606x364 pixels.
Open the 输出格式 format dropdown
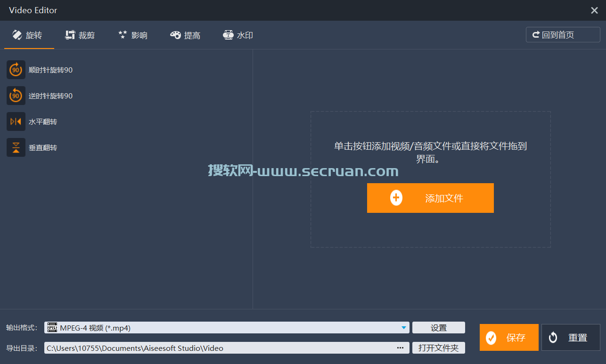pyautogui.click(x=227, y=328)
